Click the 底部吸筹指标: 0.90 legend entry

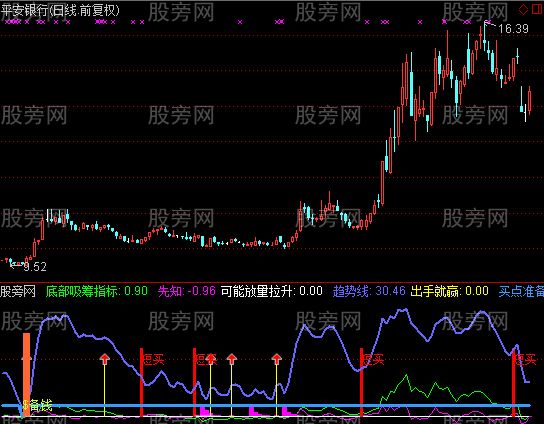click(x=97, y=291)
